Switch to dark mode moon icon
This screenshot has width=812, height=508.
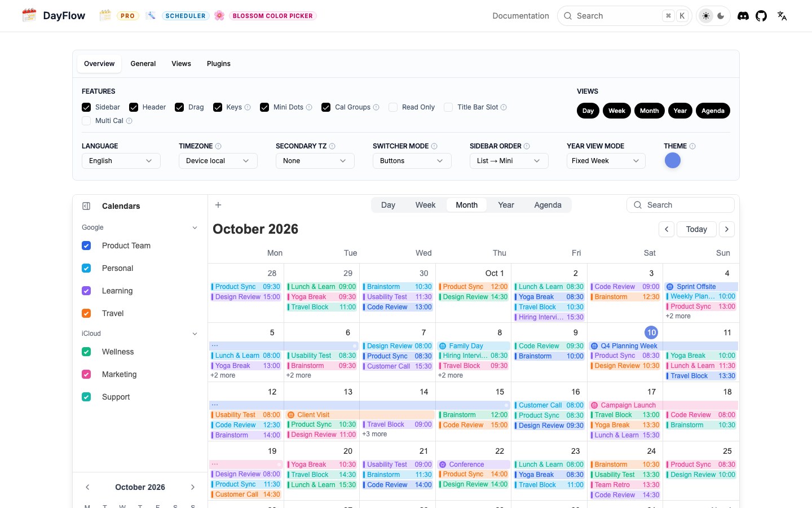(x=721, y=16)
